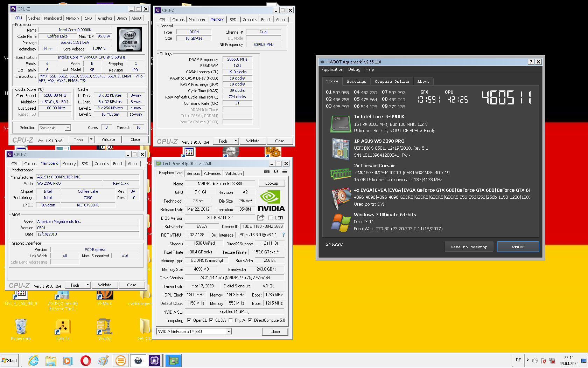Viewport: 588px width, 368px height.
Task: Open the GPU selector dropdown NVIDIA GeForce GTX 680
Action: (194, 331)
